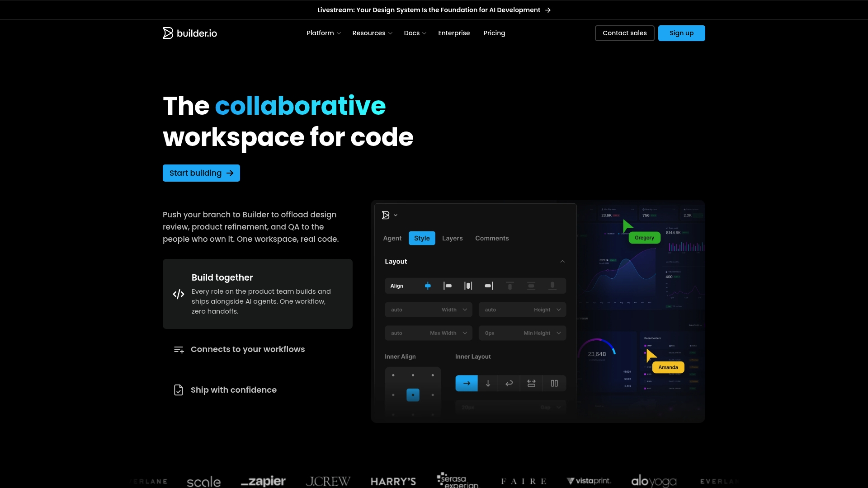Viewport: 868px width, 488px height.
Task: Select align right icon in Align row
Action: tap(489, 286)
